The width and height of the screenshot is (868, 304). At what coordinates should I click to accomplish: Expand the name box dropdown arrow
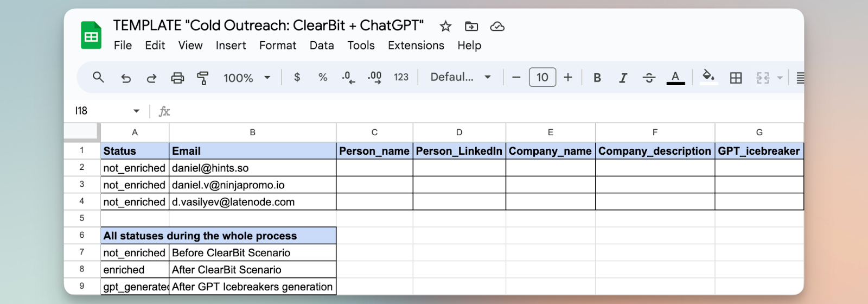(136, 111)
